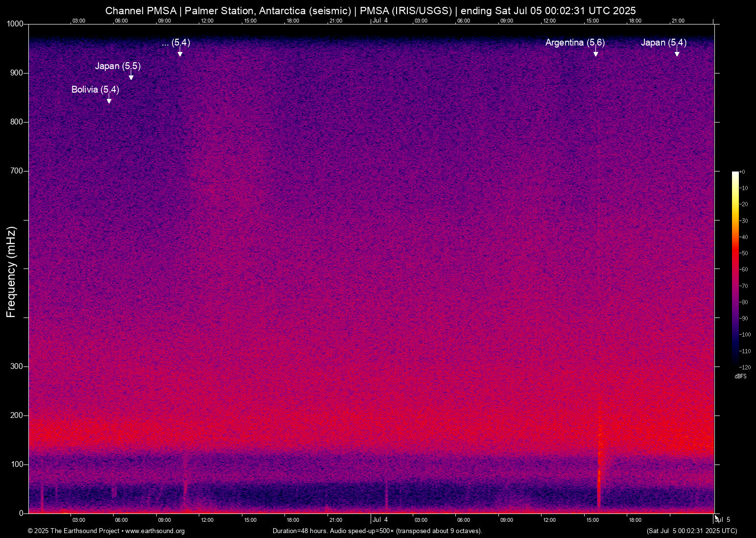
Task: Click the "-60" value on the color scale
Action: coord(744,269)
